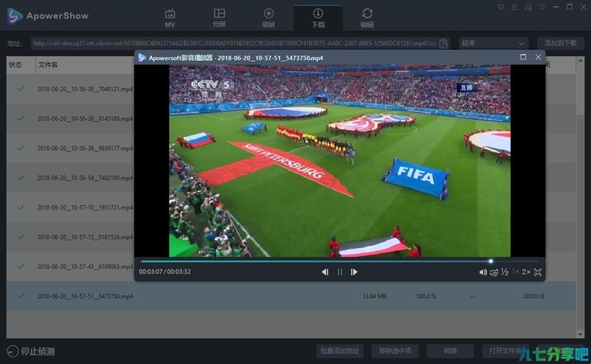Select file 2018-06-20__10-57-13__0181526.mp4
Image resolution: width=591 pixels, height=364 pixels.
(x=85, y=237)
